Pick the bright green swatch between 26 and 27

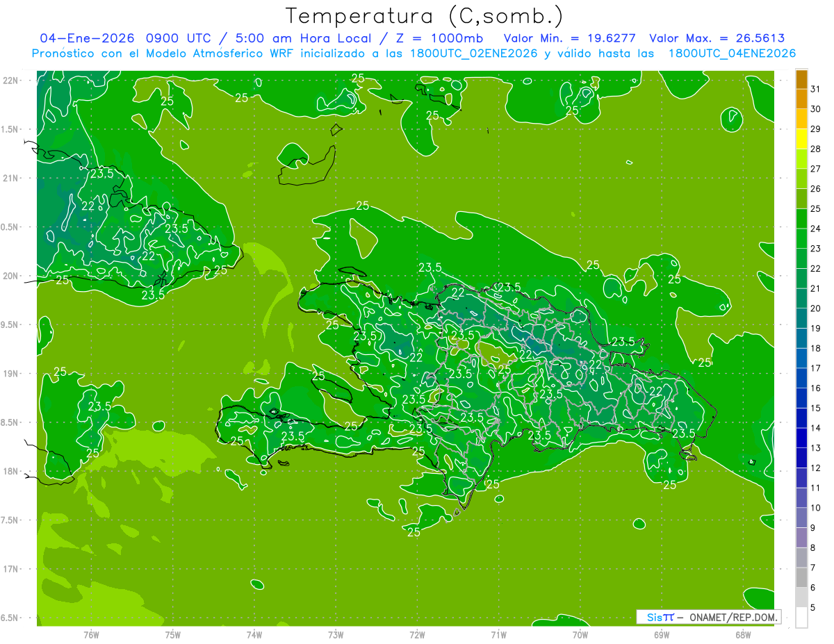coord(801,179)
